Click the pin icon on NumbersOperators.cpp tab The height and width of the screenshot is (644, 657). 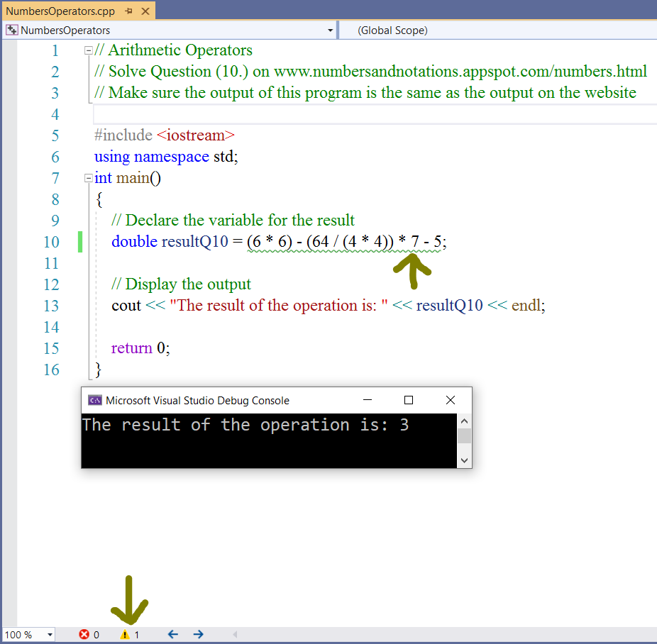(129, 11)
